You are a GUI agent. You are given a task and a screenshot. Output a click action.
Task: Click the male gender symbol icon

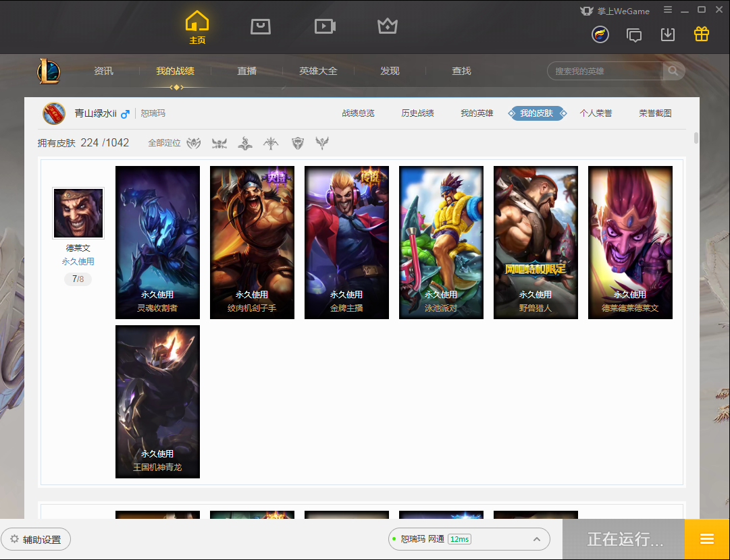[x=125, y=113]
